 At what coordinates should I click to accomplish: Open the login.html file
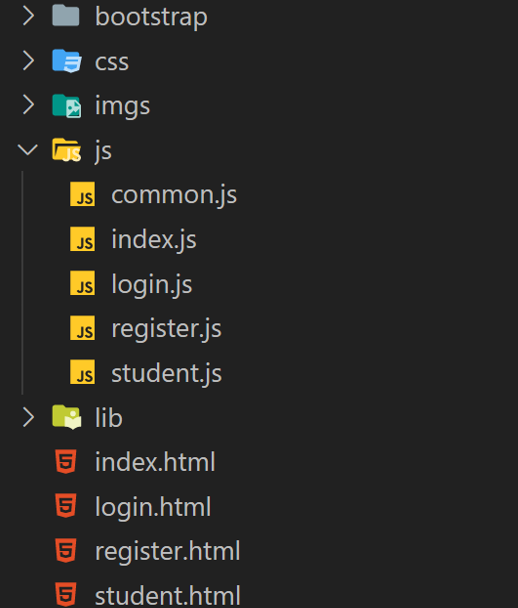pyautogui.click(x=153, y=506)
